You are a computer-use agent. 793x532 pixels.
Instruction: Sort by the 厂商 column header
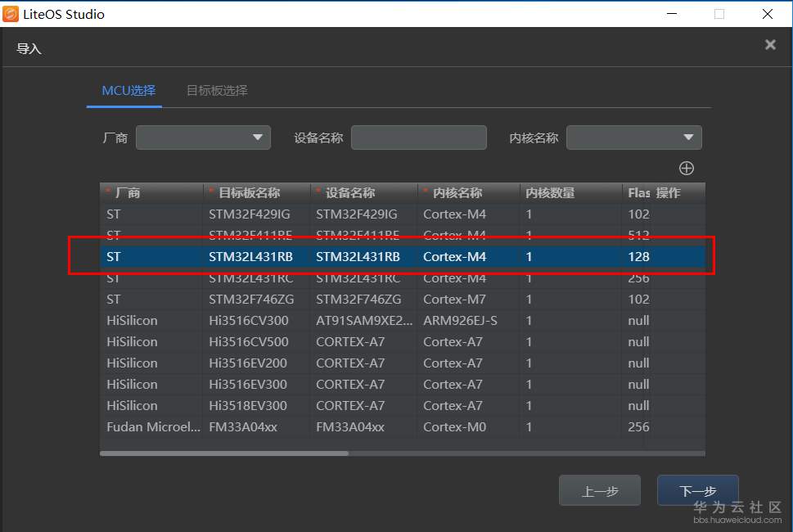tap(151, 192)
